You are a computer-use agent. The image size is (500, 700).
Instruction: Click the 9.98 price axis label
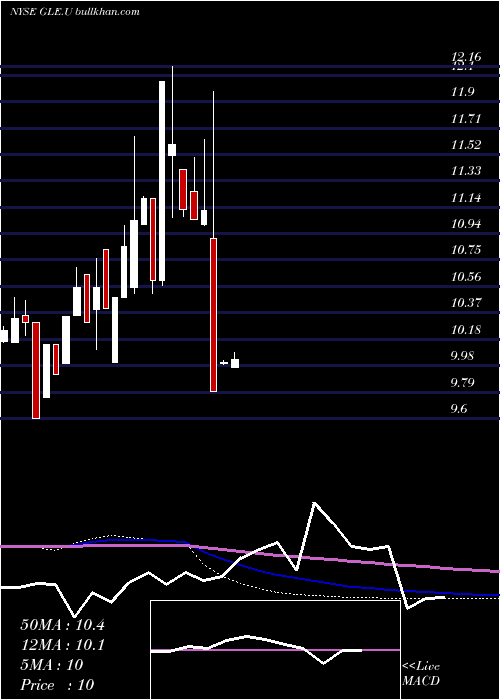(462, 356)
